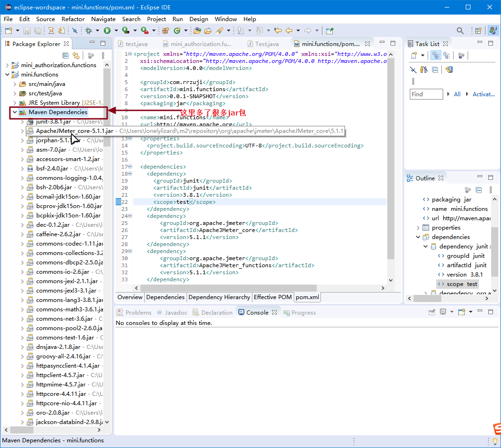The width and height of the screenshot is (501, 448).
Task: Click the External Tools run icon
Action: coord(145,31)
